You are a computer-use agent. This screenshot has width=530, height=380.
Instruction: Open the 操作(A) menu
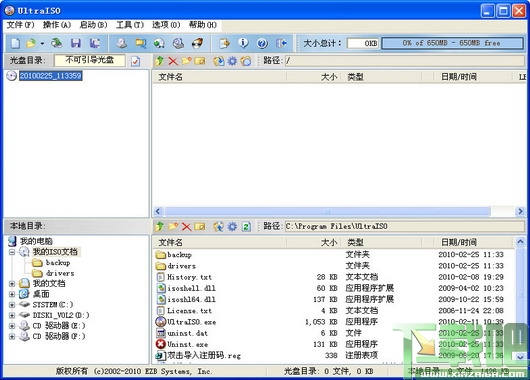pos(57,25)
